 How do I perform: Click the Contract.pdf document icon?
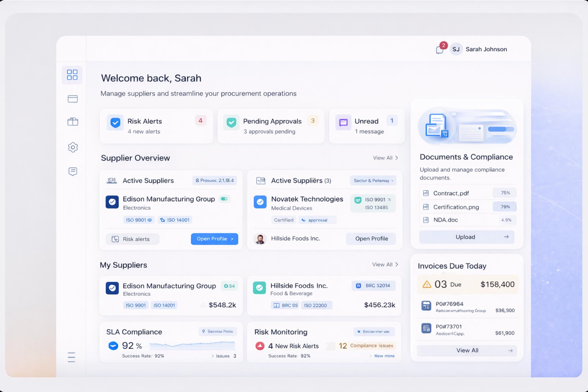coord(426,193)
